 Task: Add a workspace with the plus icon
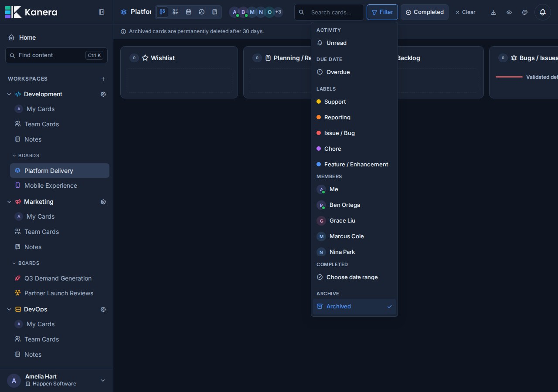(x=103, y=79)
